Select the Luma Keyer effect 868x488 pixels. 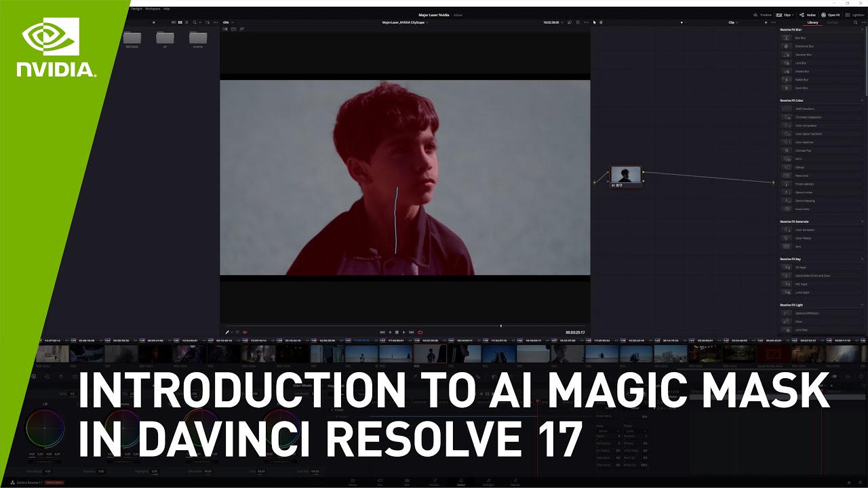(x=821, y=292)
